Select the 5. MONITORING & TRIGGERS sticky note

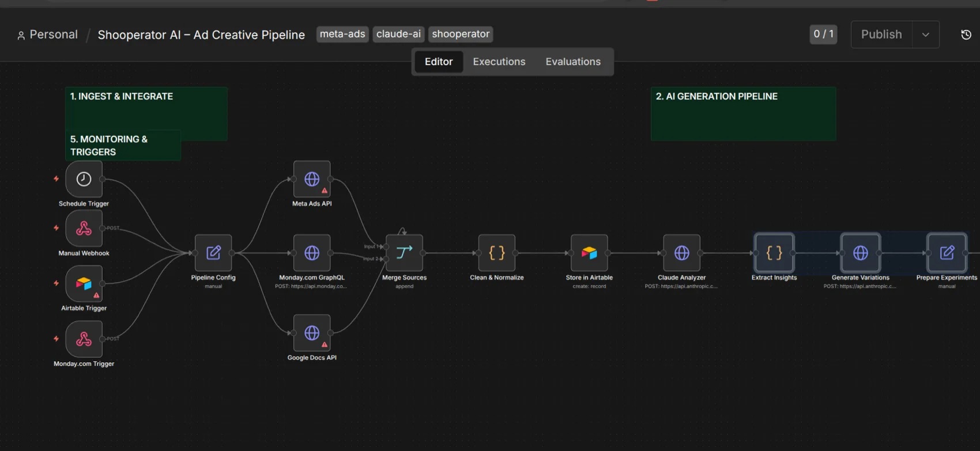click(x=123, y=145)
